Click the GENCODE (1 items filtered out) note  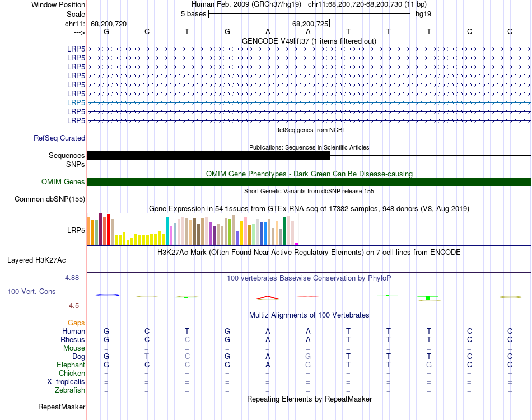(344, 41)
